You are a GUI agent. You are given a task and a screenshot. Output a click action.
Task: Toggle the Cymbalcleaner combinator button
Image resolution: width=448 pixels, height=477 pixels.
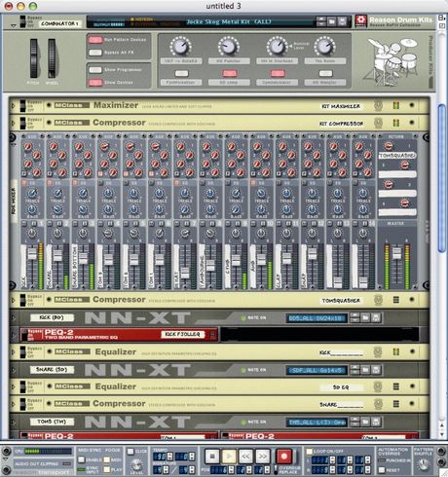pos(278,73)
